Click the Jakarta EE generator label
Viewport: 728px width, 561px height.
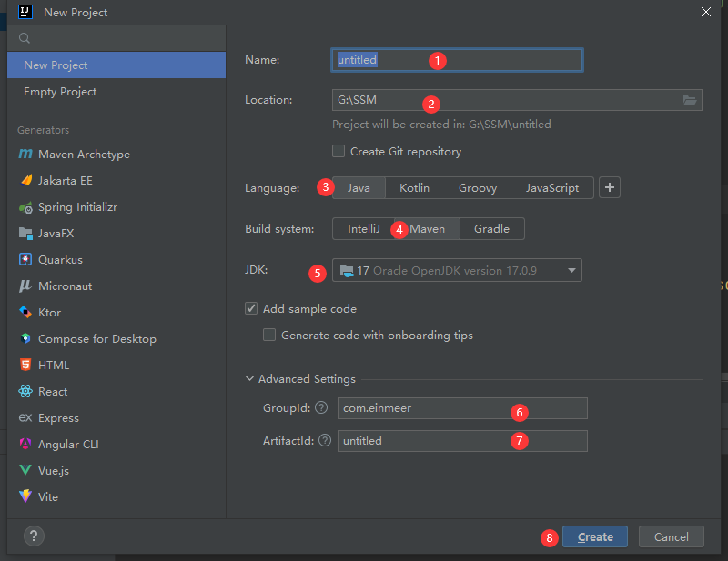tap(66, 181)
